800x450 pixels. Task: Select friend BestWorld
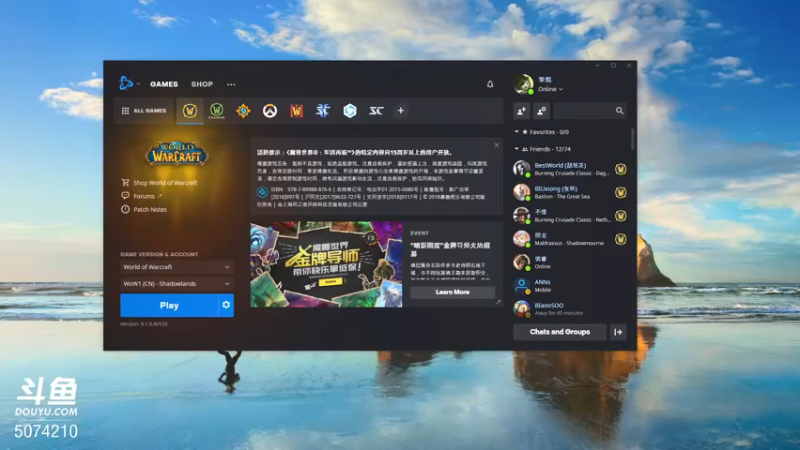(569, 169)
